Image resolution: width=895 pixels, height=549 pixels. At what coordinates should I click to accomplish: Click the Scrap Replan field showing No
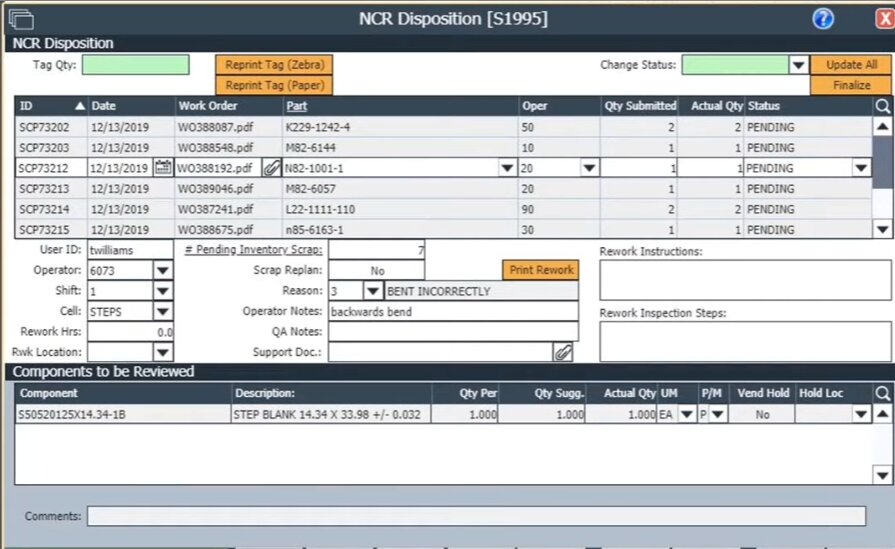click(x=377, y=271)
